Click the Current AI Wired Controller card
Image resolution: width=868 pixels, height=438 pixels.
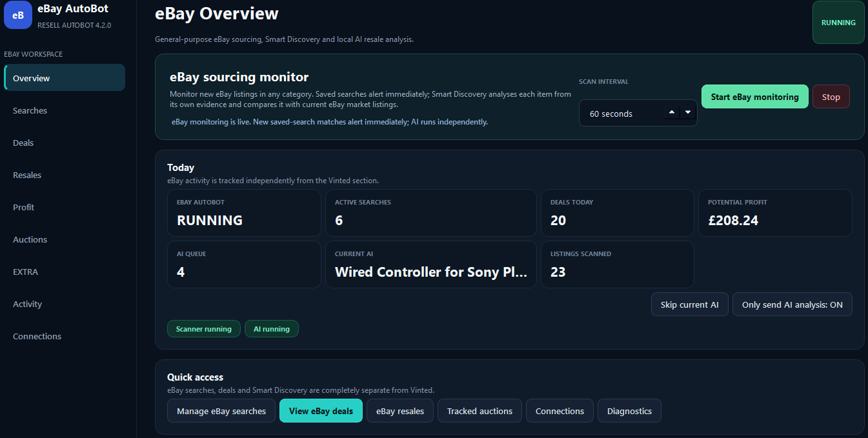point(431,264)
